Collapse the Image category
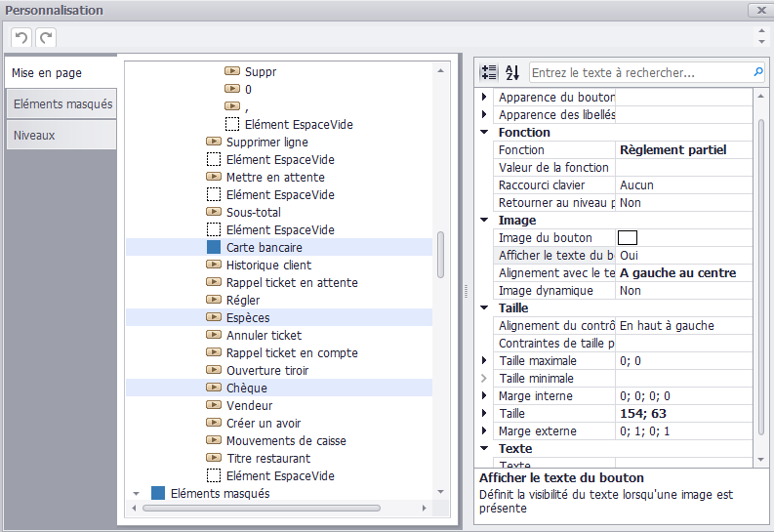This screenshot has width=774, height=532. (484, 220)
